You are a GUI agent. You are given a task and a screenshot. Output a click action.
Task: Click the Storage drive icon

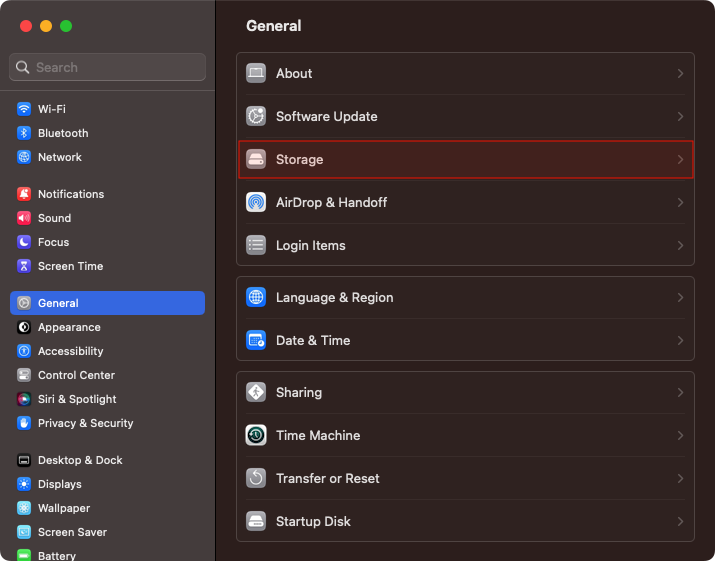click(x=256, y=159)
